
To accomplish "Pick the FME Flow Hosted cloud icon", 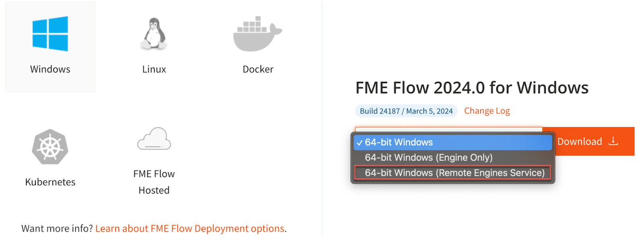I will [x=154, y=139].
